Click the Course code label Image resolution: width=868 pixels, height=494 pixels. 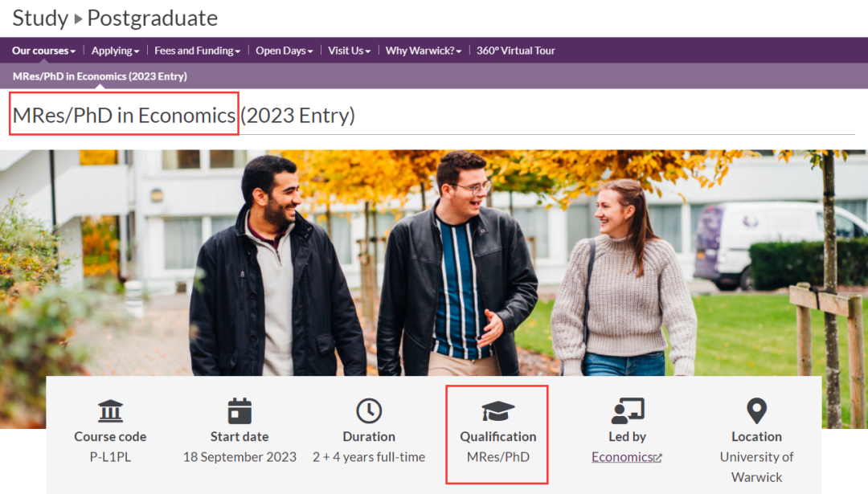point(110,436)
